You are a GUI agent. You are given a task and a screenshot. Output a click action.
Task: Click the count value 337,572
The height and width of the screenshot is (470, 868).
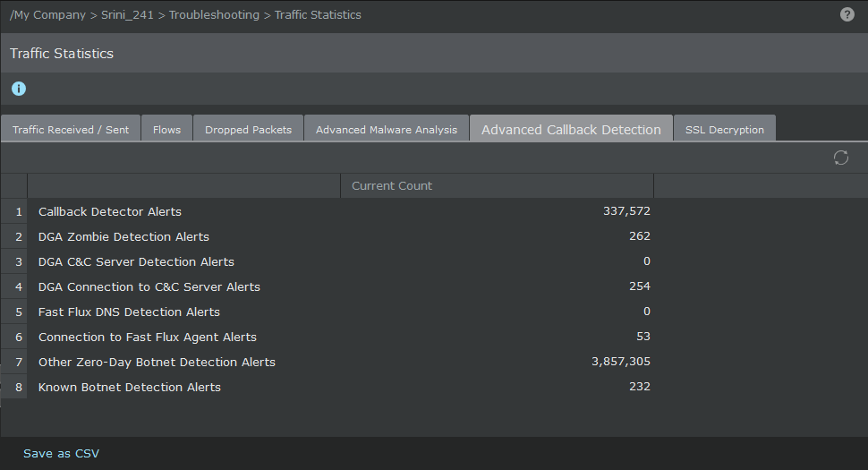click(x=626, y=211)
